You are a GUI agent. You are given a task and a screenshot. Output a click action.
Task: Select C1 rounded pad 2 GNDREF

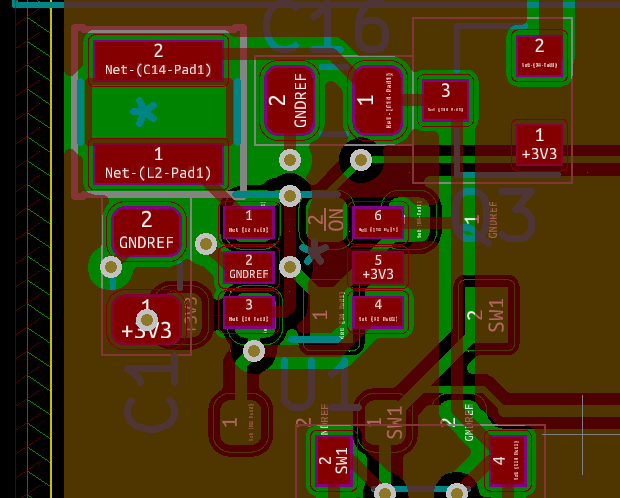point(146,231)
